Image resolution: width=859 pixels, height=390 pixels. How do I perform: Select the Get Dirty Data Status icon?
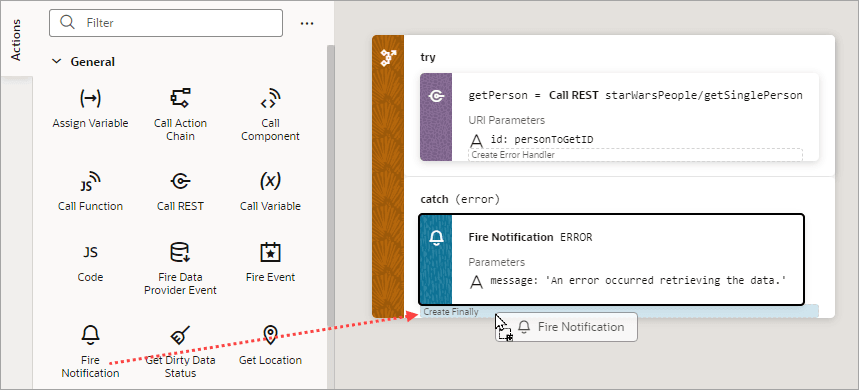180,334
